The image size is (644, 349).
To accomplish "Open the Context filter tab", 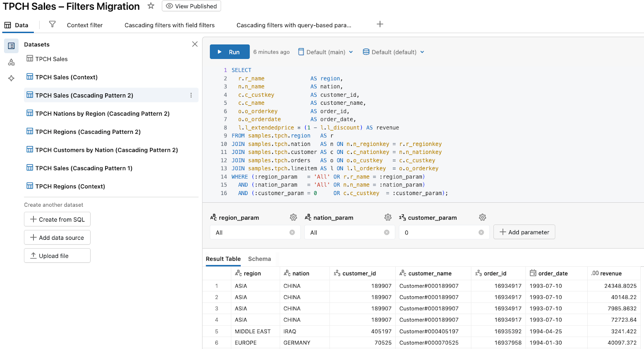I will point(85,25).
